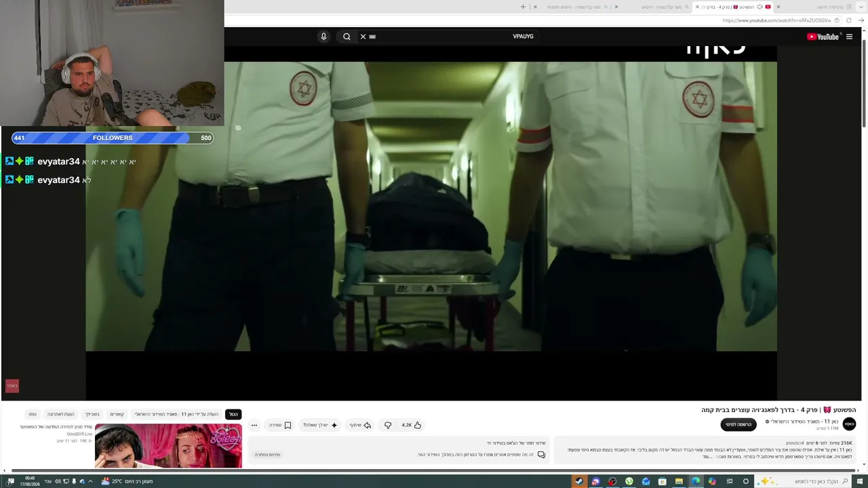Open the #הפשוטע hashtag link
The image size is (868, 488).
(795, 443)
